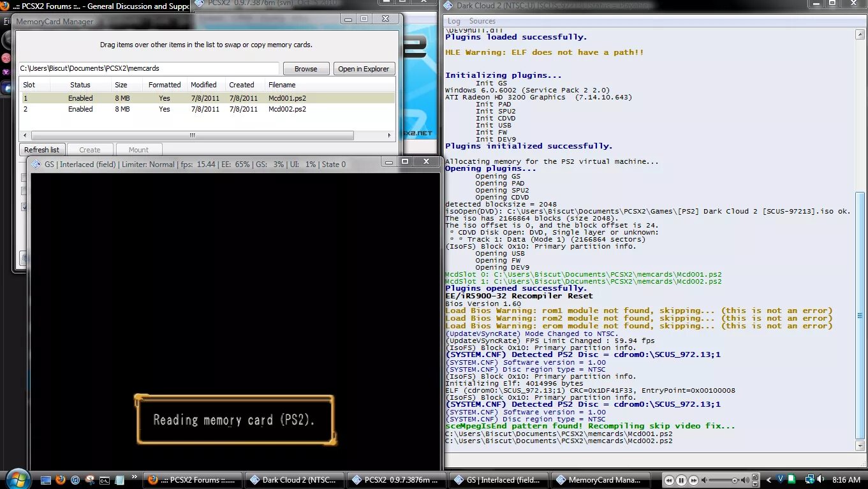Maximize the GS Interlaced window
The width and height of the screenshot is (868, 489).
click(405, 162)
